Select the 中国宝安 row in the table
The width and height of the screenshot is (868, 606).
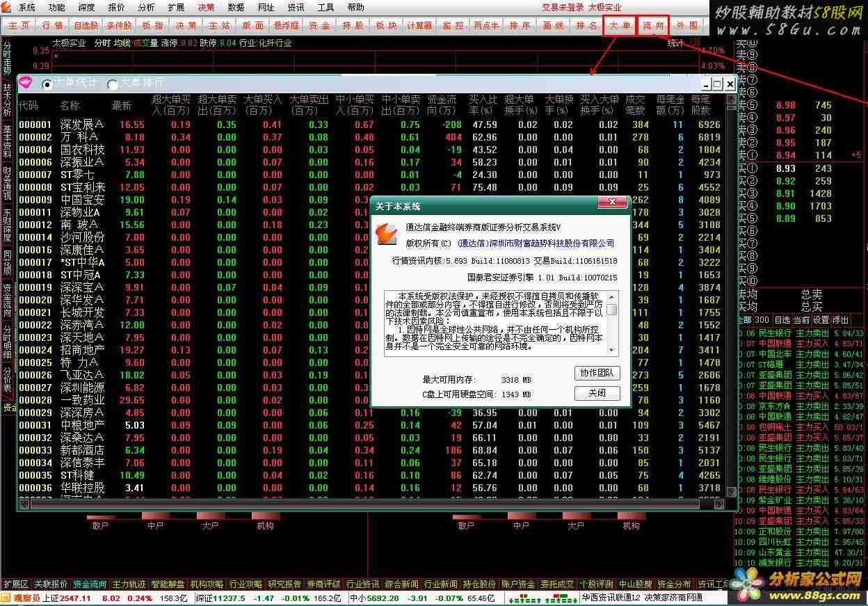point(371,200)
